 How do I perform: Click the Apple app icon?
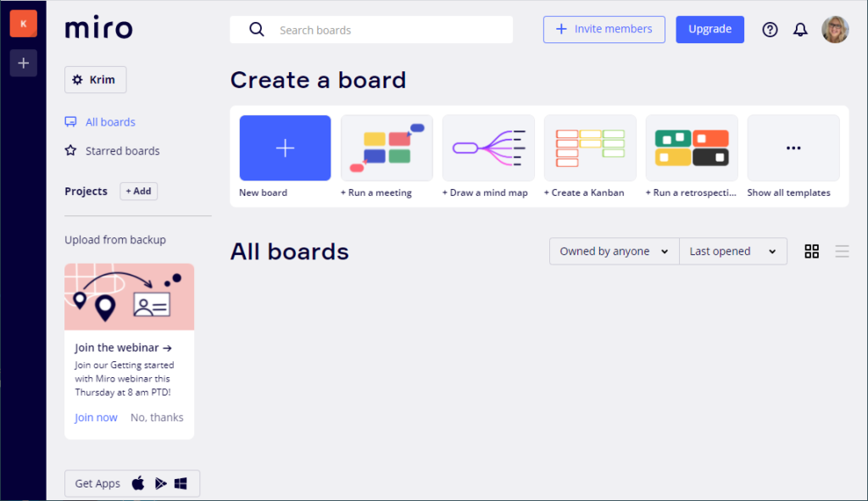tap(138, 483)
